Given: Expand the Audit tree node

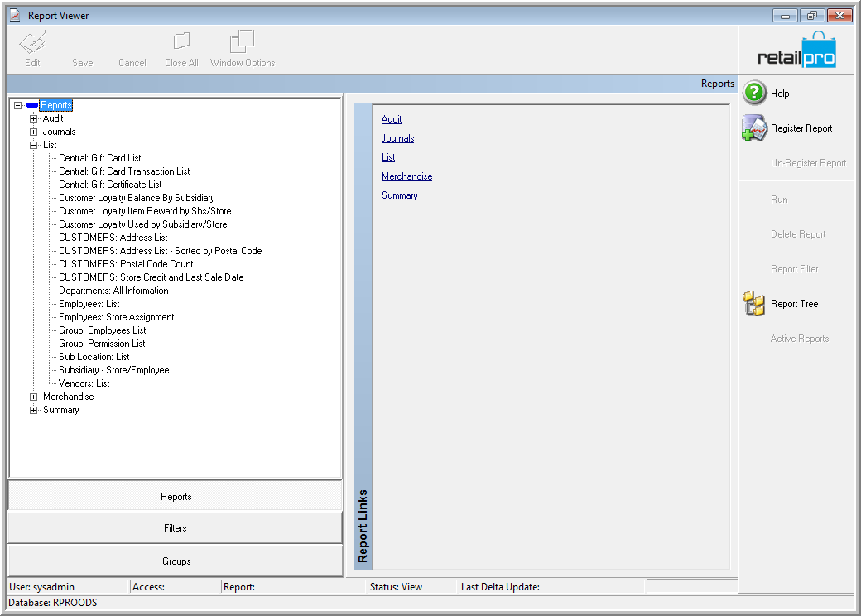Looking at the screenshot, I should 33,118.
